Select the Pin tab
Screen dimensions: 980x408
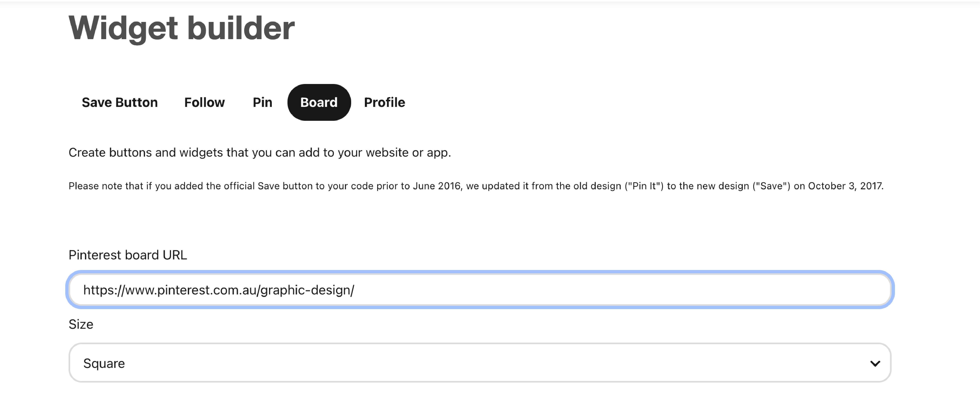pos(262,102)
